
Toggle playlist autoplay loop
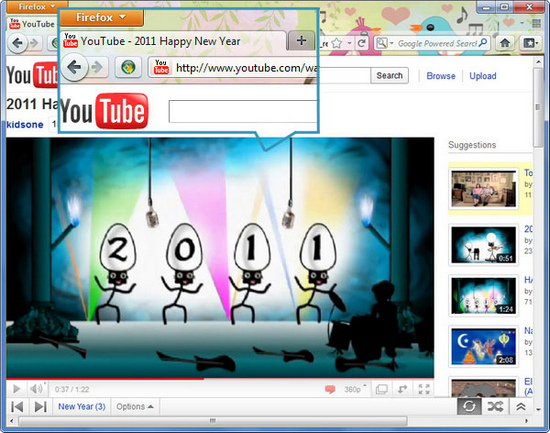(x=469, y=407)
